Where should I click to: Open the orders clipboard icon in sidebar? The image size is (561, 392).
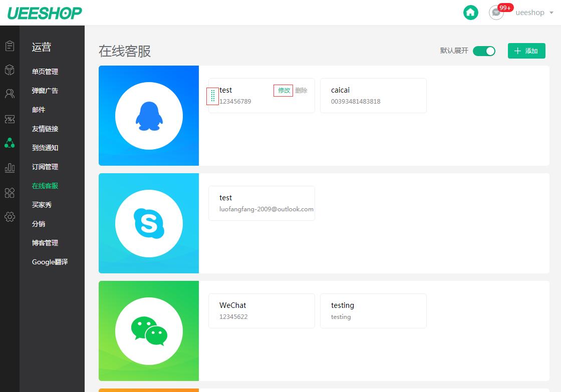click(x=10, y=46)
